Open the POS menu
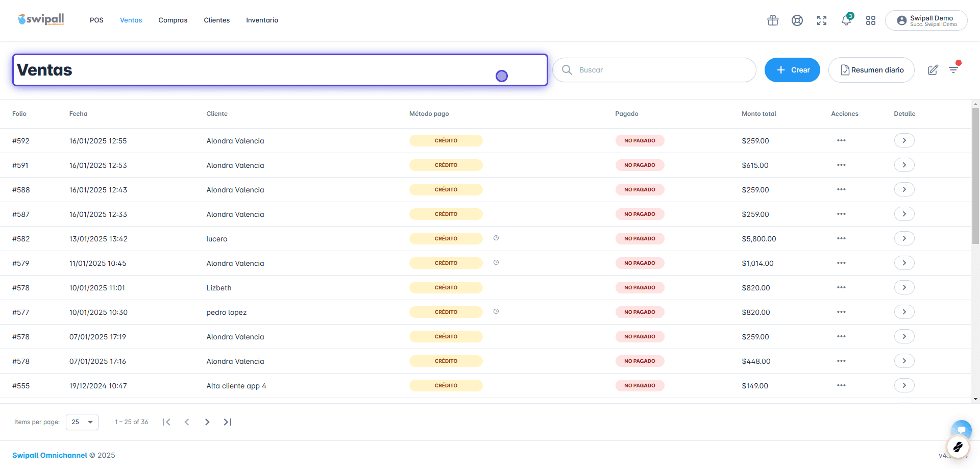This screenshot has width=980, height=469. 96,20
